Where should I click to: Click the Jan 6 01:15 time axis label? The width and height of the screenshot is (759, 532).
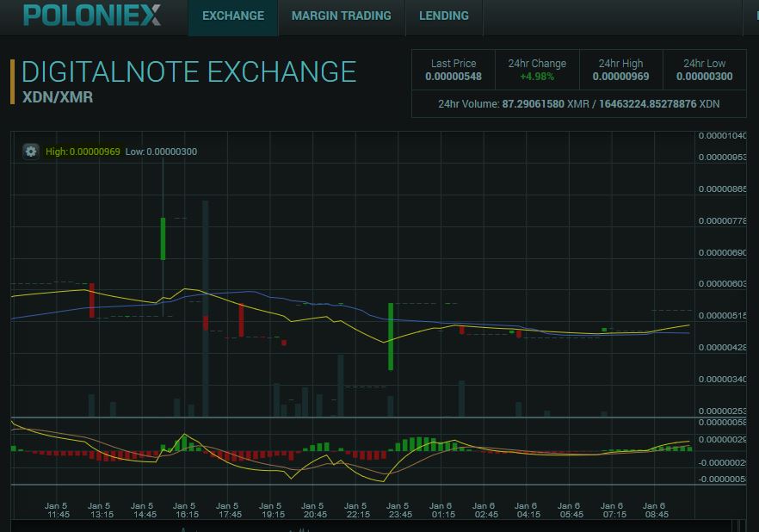(442, 510)
